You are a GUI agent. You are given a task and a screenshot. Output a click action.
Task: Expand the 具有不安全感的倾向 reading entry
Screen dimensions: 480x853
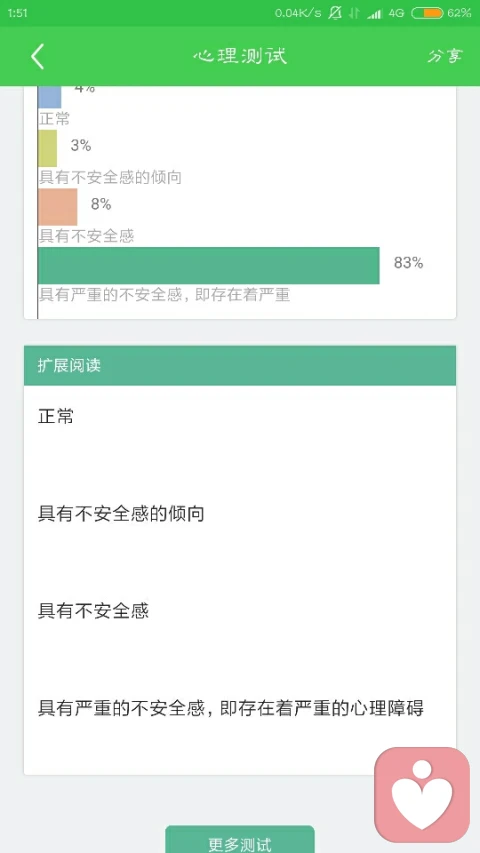(x=121, y=514)
